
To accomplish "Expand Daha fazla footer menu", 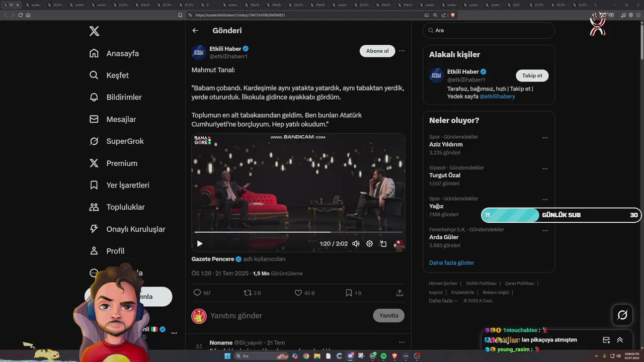I will pos(443,301).
